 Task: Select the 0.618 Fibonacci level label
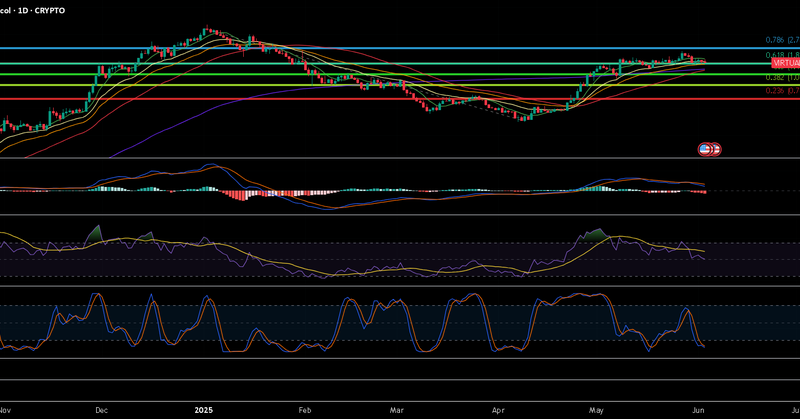(x=782, y=55)
